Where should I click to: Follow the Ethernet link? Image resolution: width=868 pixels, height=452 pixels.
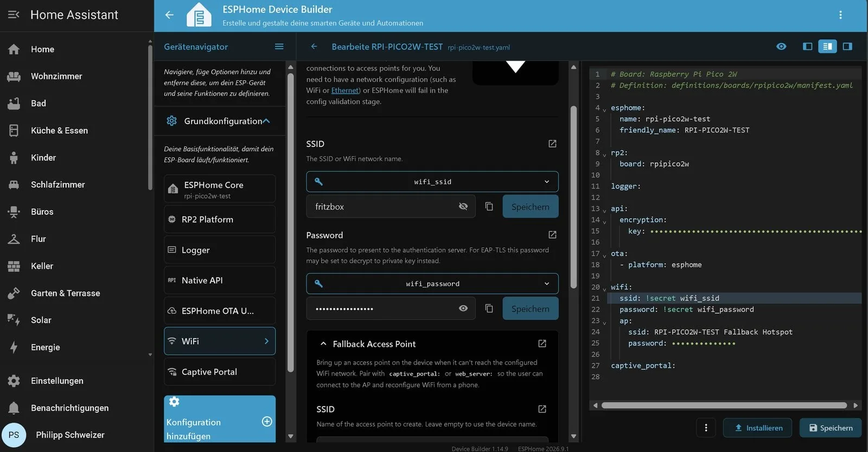pyautogui.click(x=345, y=91)
